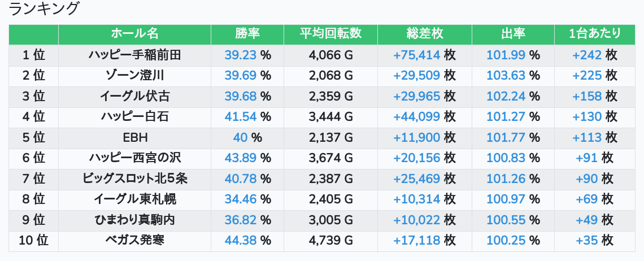The width and height of the screenshot is (644, 261).
Task: Click the EBH hall name
Action: (x=134, y=137)
